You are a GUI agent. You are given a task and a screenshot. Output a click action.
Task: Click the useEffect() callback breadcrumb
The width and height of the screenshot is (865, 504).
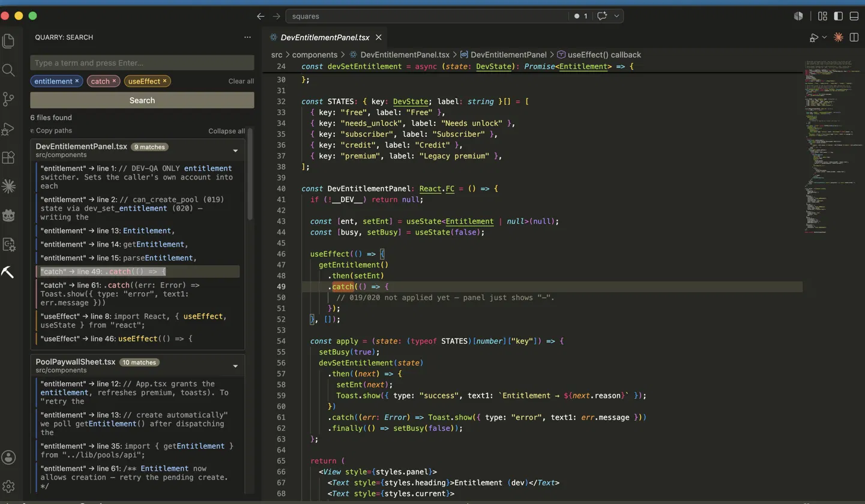604,55
